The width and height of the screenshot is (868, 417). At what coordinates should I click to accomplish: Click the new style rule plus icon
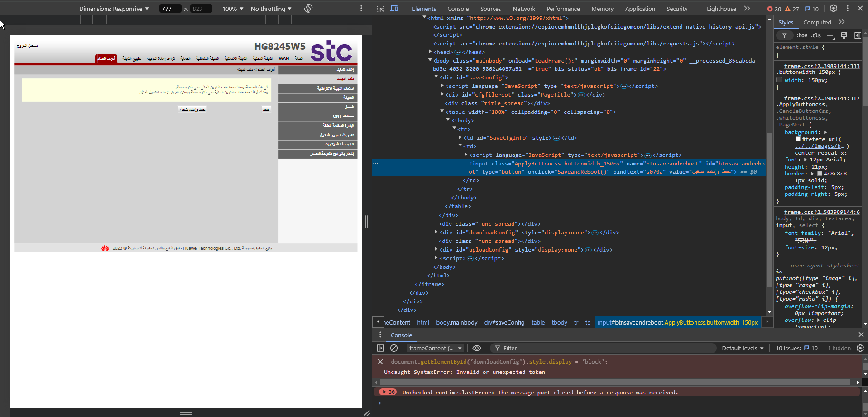click(x=830, y=35)
